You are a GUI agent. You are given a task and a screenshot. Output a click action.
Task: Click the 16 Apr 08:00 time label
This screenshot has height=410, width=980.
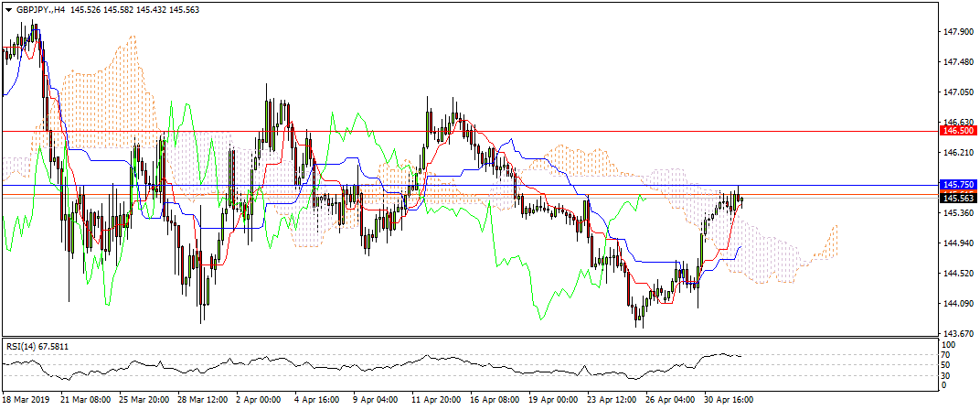(x=495, y=399)
